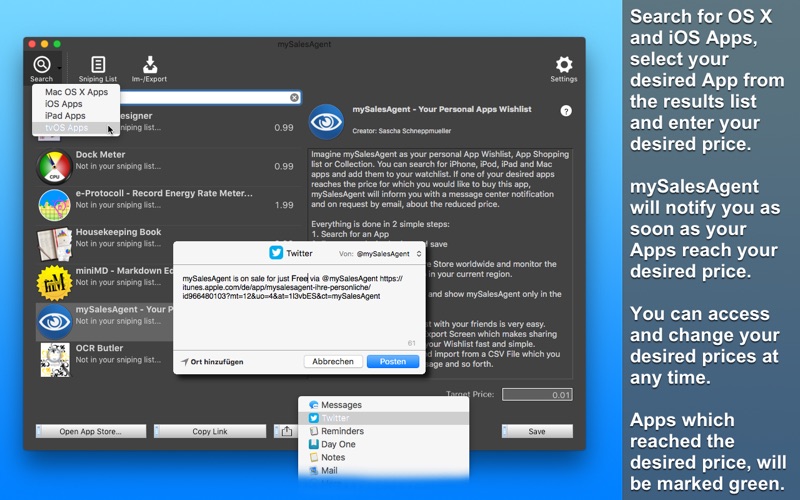Select the OCR Butler app icon
The height and width of the screenshot is (500, 800).
(x=54, y=360)
